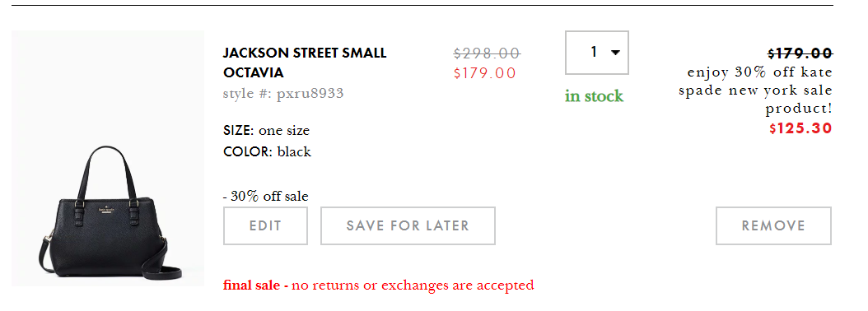
Task: Click the bag handles in the product photo
Action: [x=109, y=172]
